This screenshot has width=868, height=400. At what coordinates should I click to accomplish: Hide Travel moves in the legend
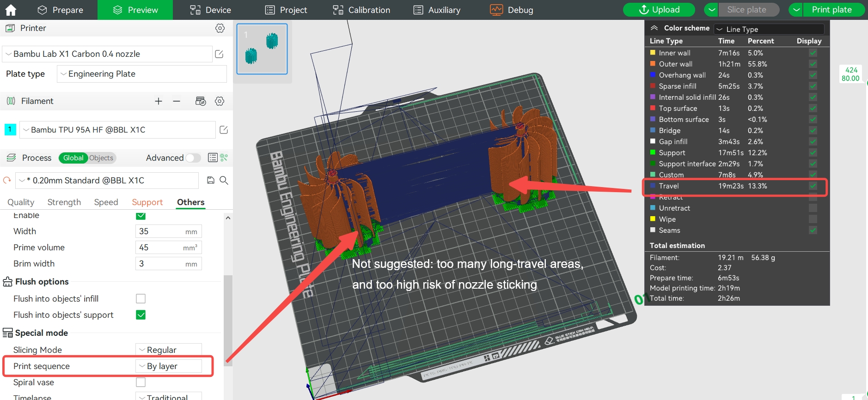click(813, 186)
